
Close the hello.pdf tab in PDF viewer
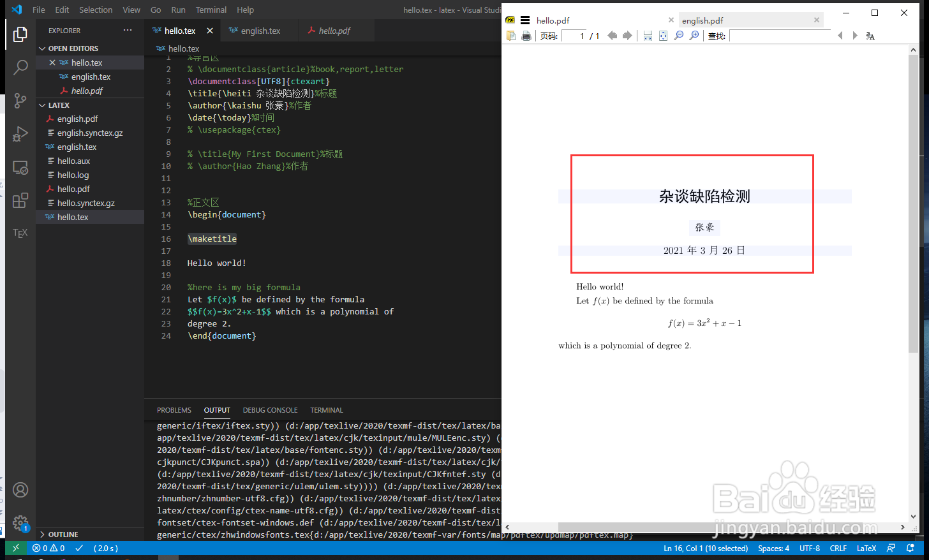pyautogui.click(x=671, y=20)
